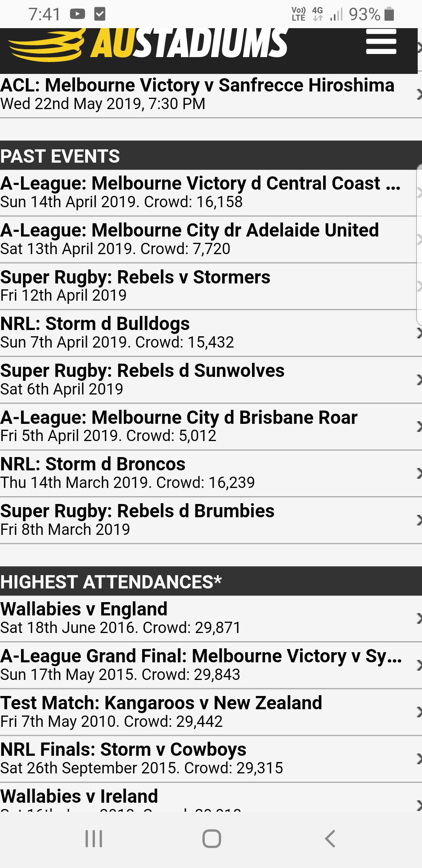Tap the YouTube notification icon
Image resolution: width=422 pixels, height=868 pixels.
point(77,14)
